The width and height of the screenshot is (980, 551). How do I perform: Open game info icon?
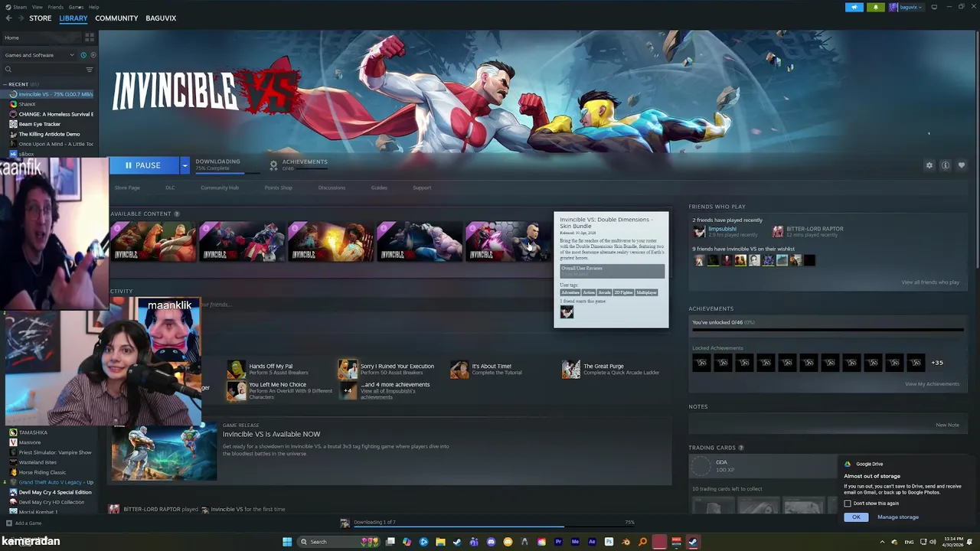point(946,165)
